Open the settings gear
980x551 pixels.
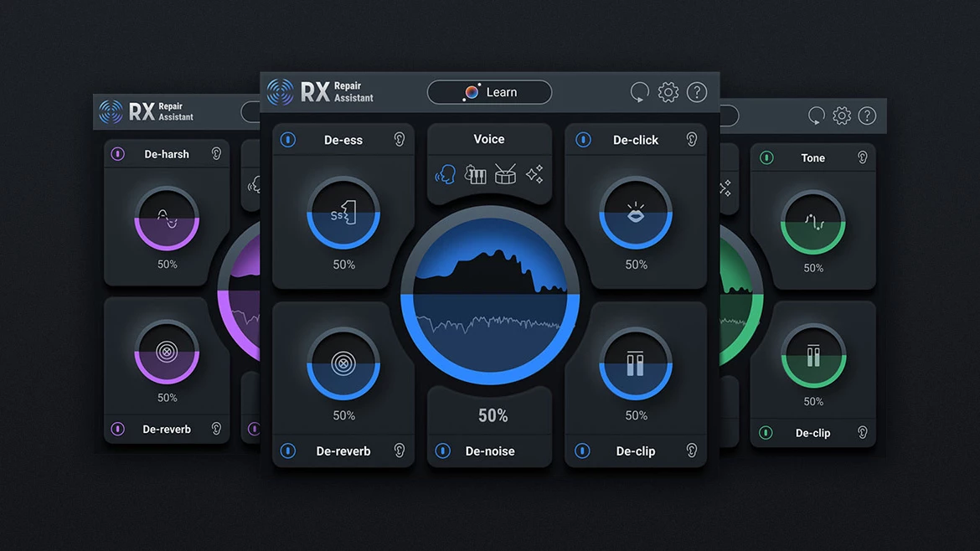click(668, 92)
